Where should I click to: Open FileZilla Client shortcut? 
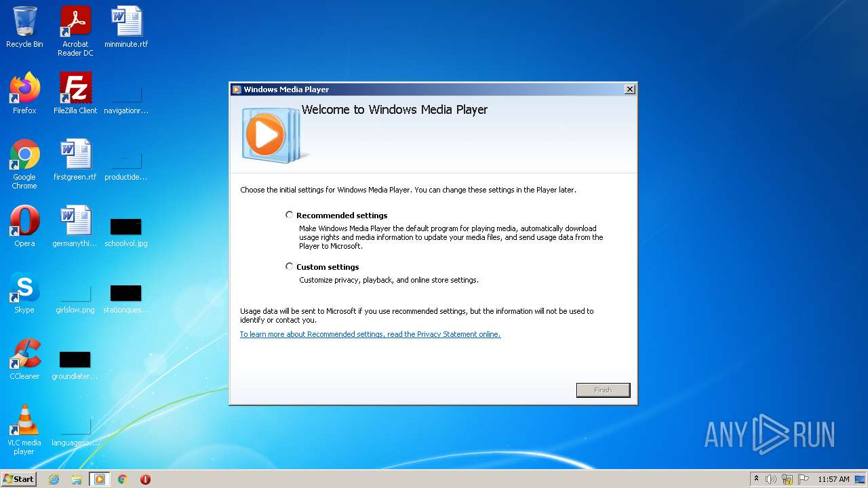click(75, 93)
